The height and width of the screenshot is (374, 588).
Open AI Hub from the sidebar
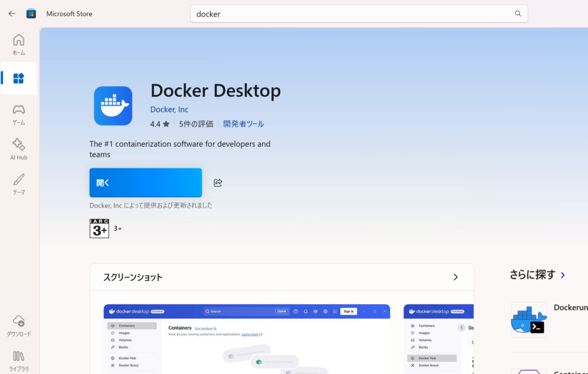19,149
